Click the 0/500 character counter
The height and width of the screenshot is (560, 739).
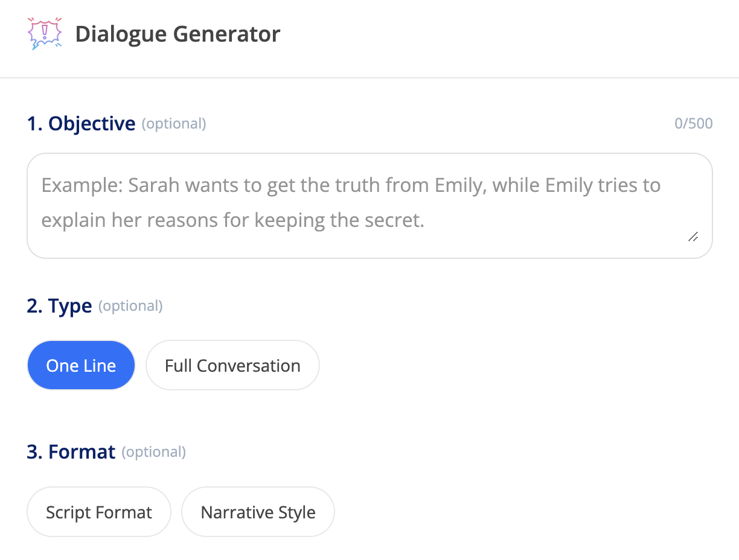[x=693, y=123]
